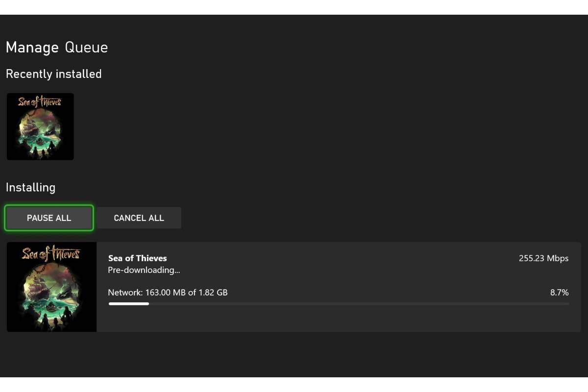Click the Network 163.00 MB of 1.82 GB label
The image size is (588, 392).
(168, 293)
